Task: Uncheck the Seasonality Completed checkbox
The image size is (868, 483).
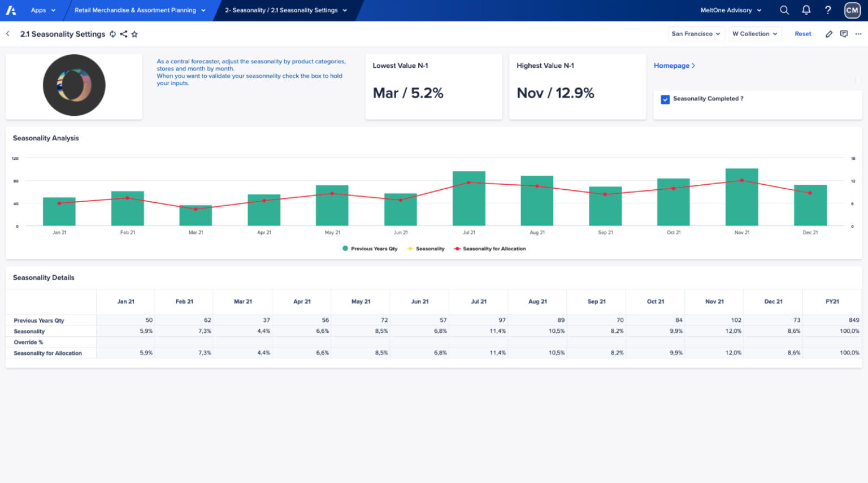Action: (x=666, y=99)
